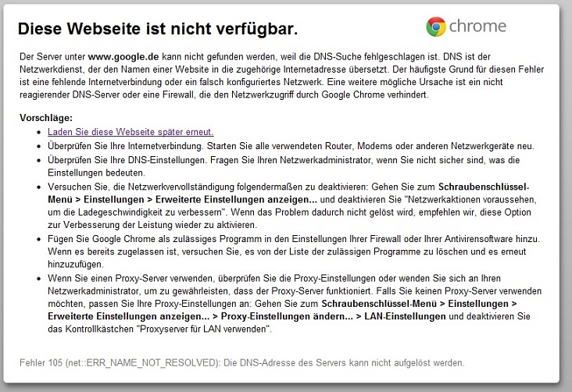
Task: Click the "Überprüfen Sie Ihre Internetverbindung" suggestion
Action: coord(291,146)
